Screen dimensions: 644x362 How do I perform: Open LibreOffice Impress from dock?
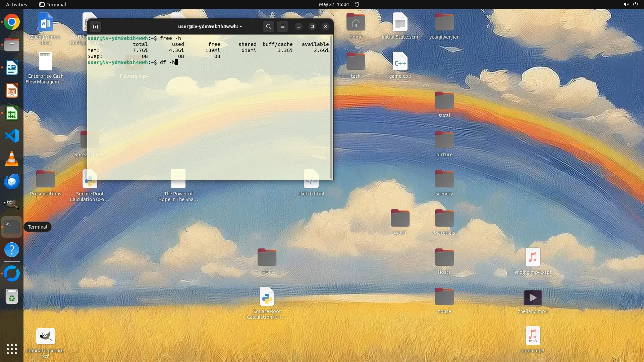(12, 90)
